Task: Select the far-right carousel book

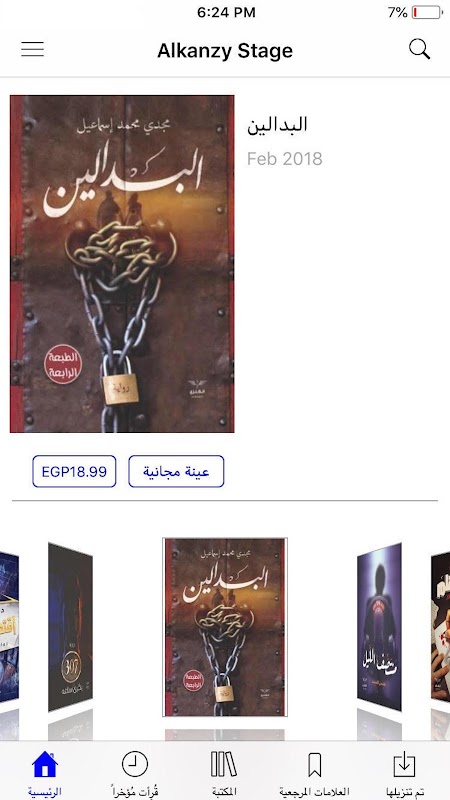Action: point(440,628)
